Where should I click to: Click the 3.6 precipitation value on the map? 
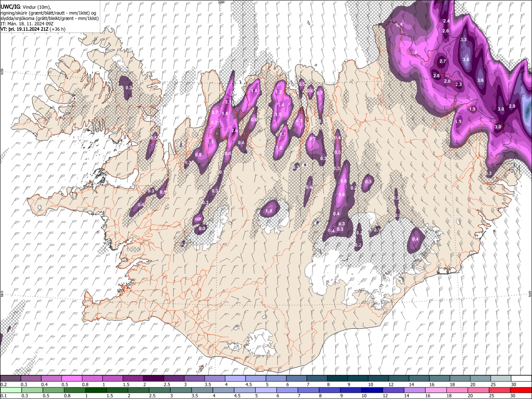tap(480, 80)
